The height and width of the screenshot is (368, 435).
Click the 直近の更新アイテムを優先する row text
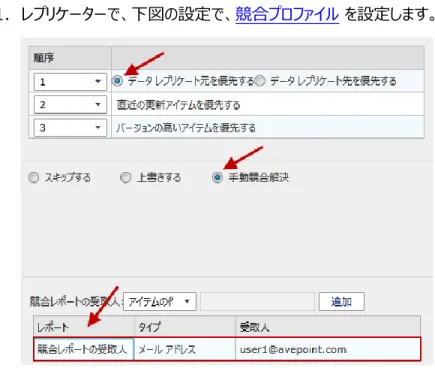click(178, 105)
